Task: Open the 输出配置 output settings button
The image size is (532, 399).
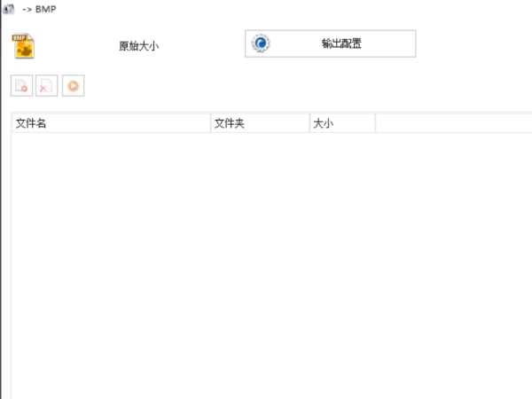Action: 330,43
